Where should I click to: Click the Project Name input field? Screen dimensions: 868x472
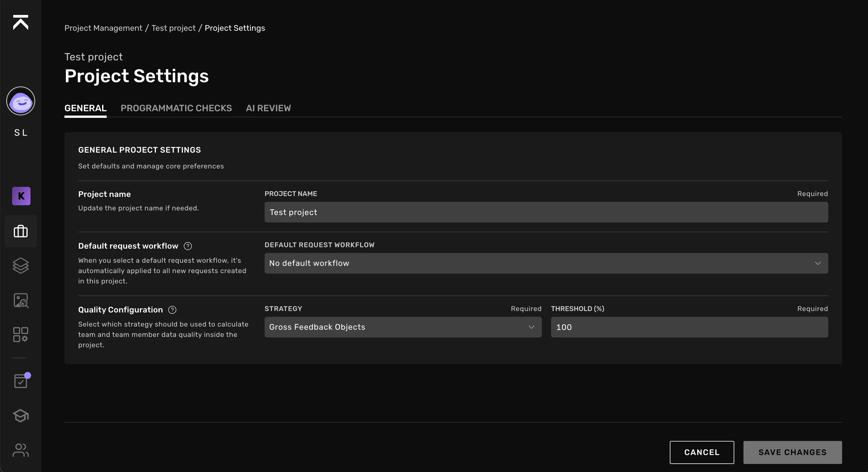[546, 212]
